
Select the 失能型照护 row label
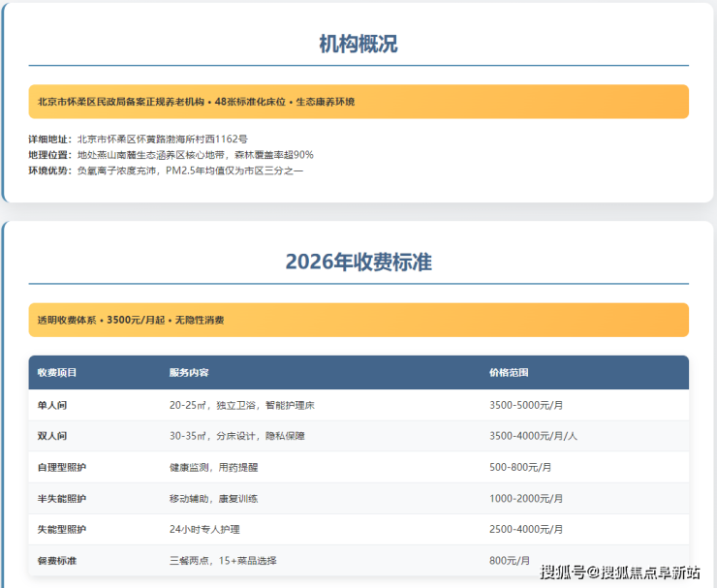click(x=62, y=529)
